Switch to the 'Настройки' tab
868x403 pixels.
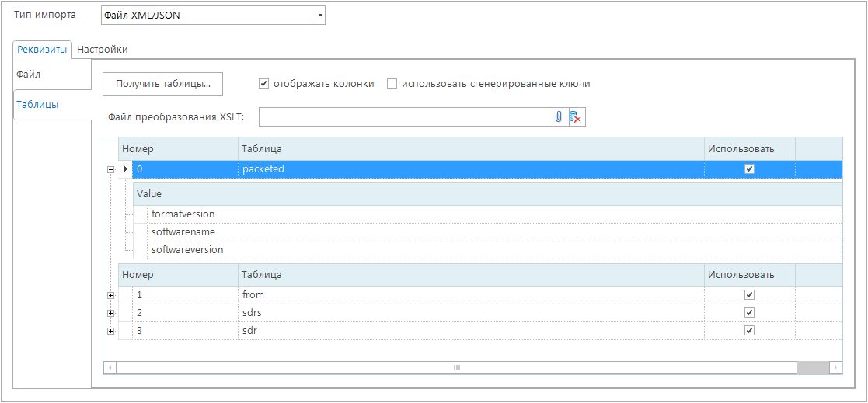pyautogui.click(x=103, y=50)
